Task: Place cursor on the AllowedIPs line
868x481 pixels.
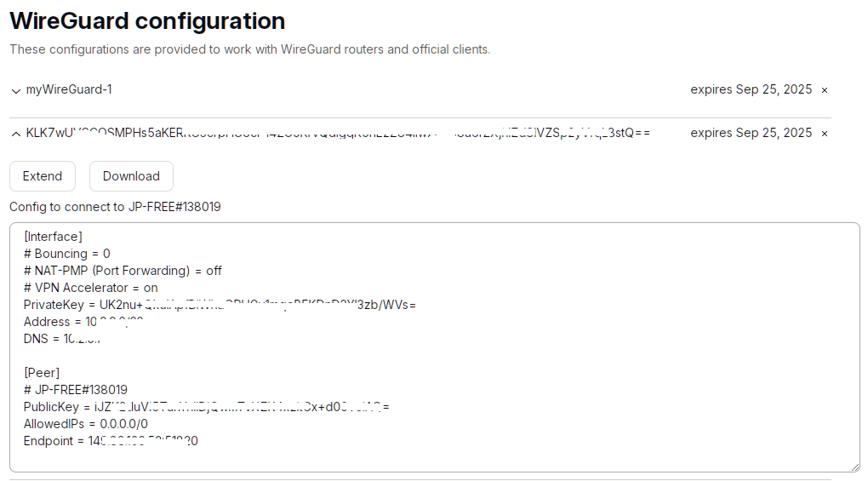Action: [86, 424]
